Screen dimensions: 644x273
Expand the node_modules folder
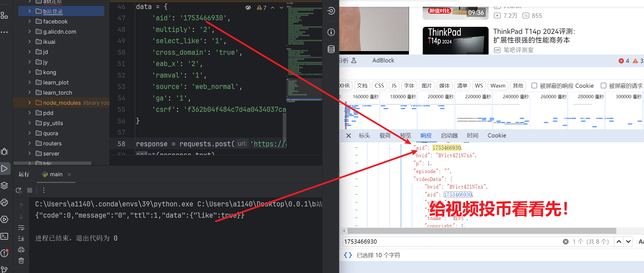[x=30, y=103]
